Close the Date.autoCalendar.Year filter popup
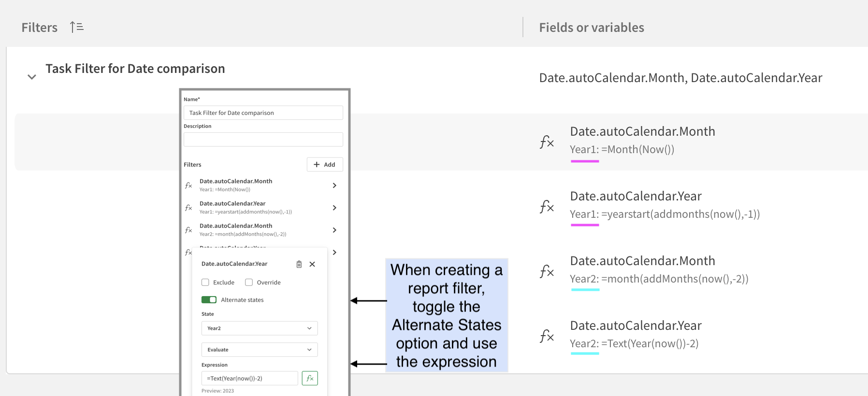 pyautogui.click(x=312, y=264)
